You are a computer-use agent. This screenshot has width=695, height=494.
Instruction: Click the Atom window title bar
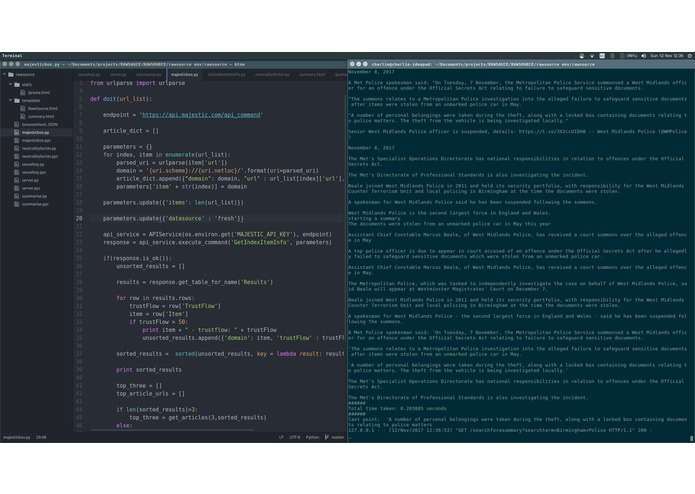tap(173, 64)
